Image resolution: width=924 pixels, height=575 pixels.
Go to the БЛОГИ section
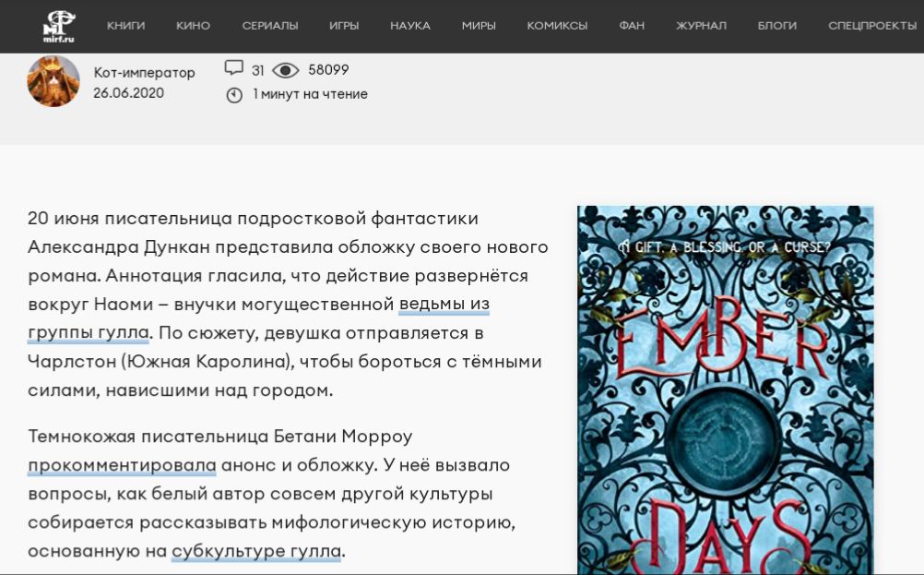click(x=776, y=25)
